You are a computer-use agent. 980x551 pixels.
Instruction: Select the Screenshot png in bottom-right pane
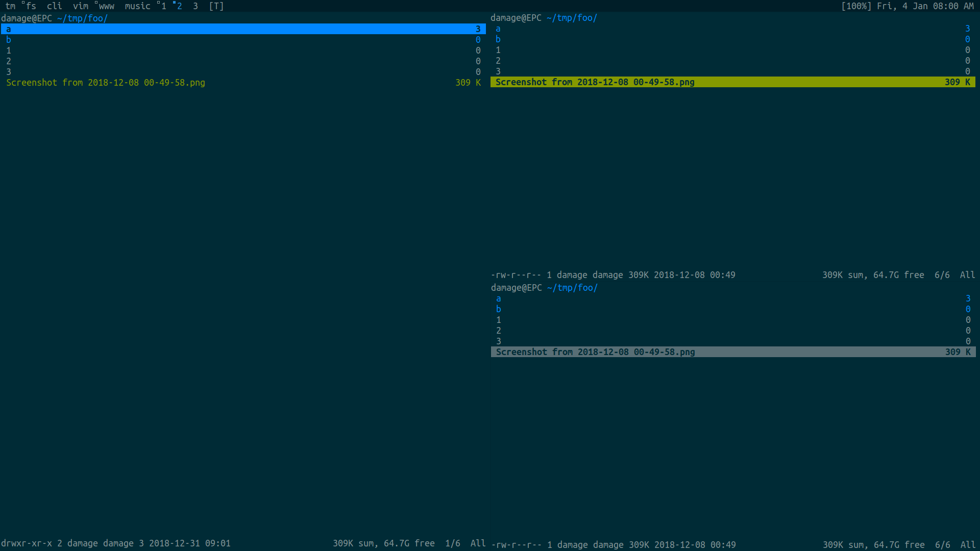595,352
